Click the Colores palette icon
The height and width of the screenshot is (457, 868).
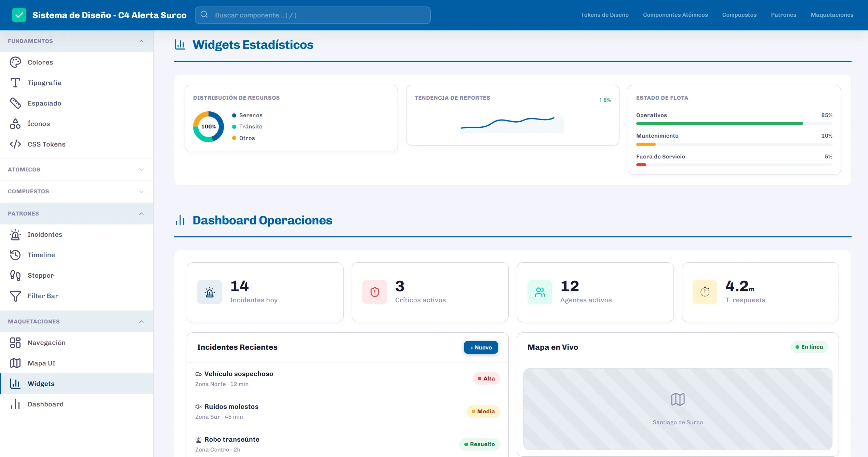click(15, 62)
